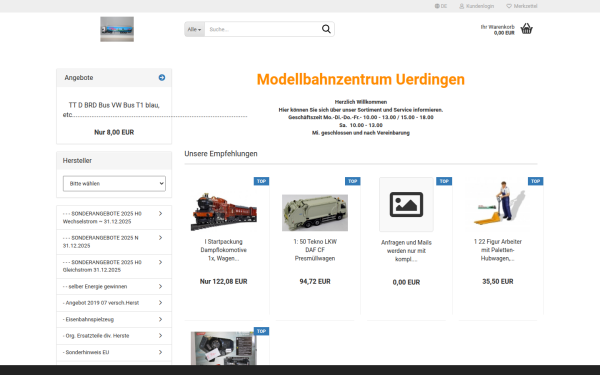Click the search magnifier icon
The height and width of the screenshot is (375, 600).
[x=326, y=29]
